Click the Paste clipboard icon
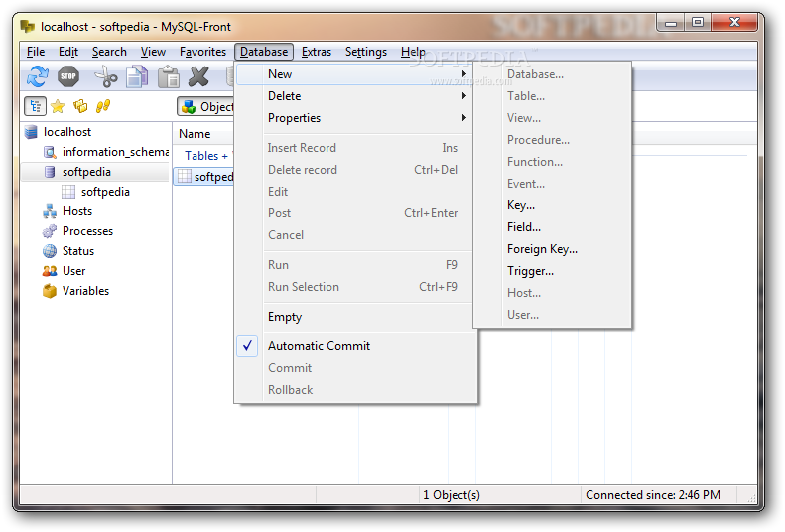Screen dimensions: 785x532 click(x=169, y=76)
